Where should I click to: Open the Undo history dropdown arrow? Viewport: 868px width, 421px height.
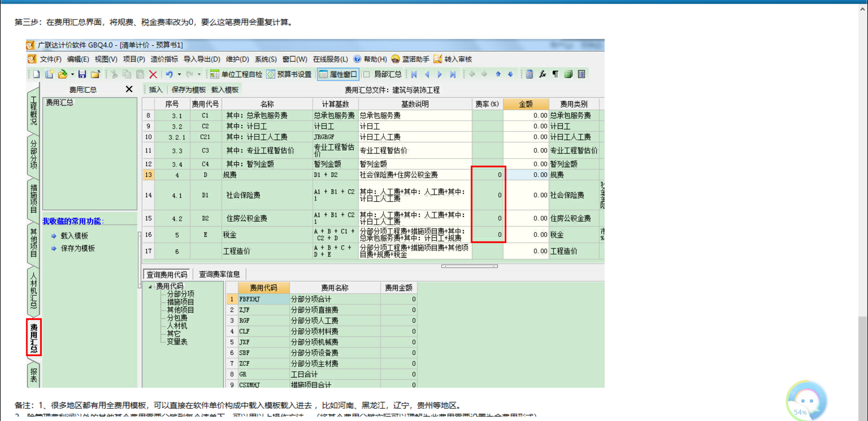(x=179, y=74)
